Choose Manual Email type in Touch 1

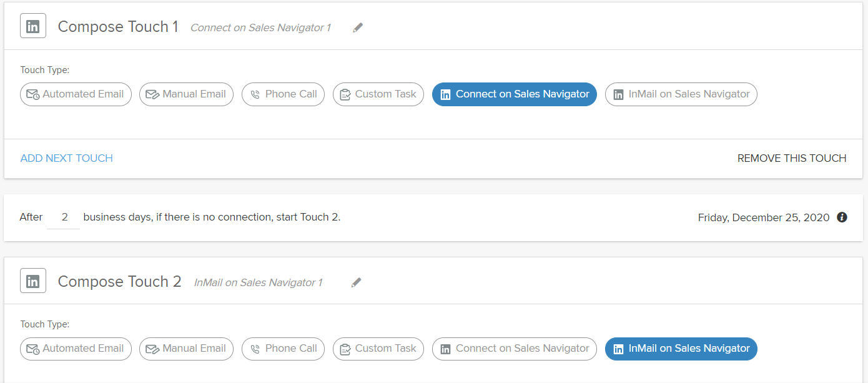186,94
